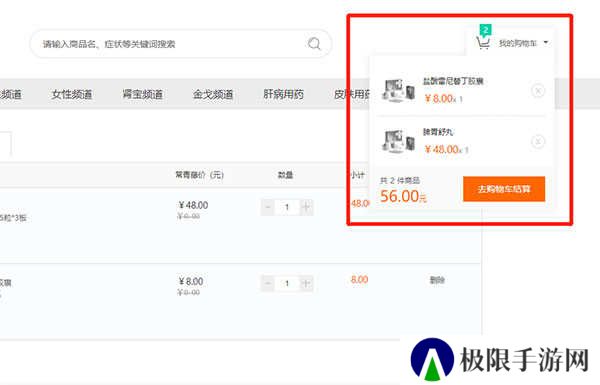Image resolution: width=600 pixels, height=385 pixels.
Task: Click quantity field in the ¥8.00 row
Action: click(x=287, y=284)
